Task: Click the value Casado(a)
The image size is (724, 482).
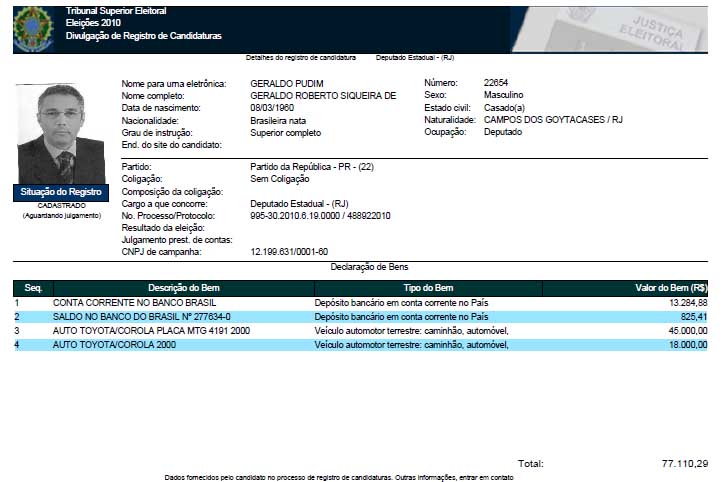Action: (x=504, y=108)
